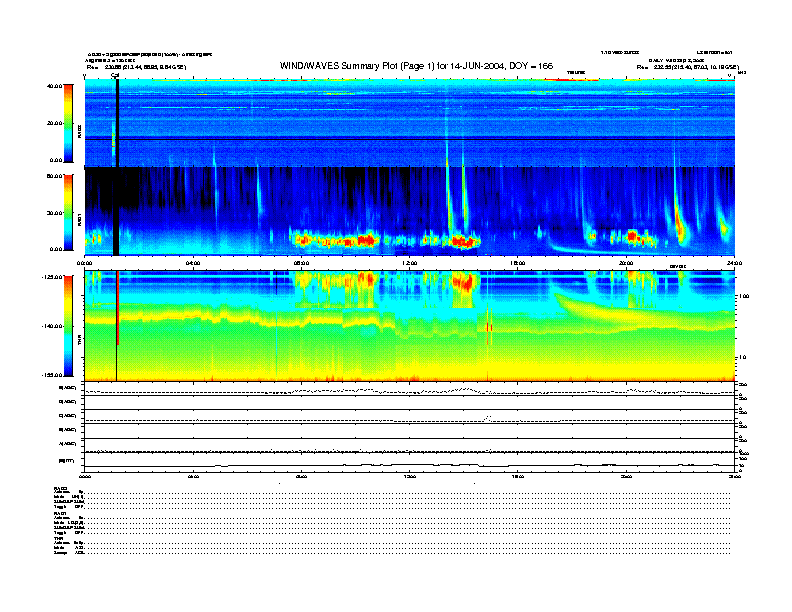Click the red vertical stripe in the TNR panel
Screen dimensions: 792x612
click(118, 310)
